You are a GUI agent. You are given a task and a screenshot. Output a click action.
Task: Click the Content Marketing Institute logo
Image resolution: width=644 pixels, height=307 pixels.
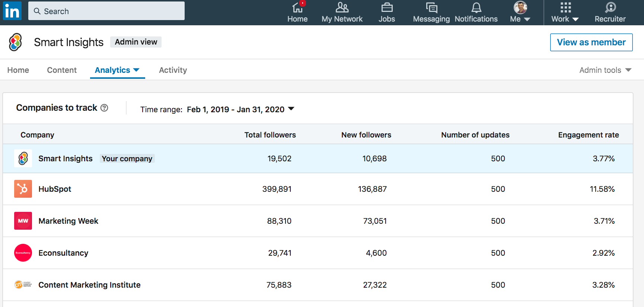(x=23, y=285)
